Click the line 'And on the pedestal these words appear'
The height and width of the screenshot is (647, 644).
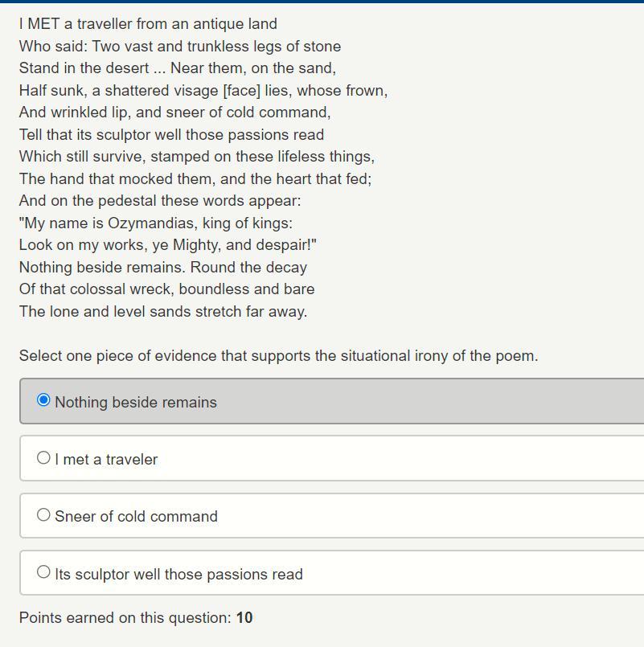[160, 201]
